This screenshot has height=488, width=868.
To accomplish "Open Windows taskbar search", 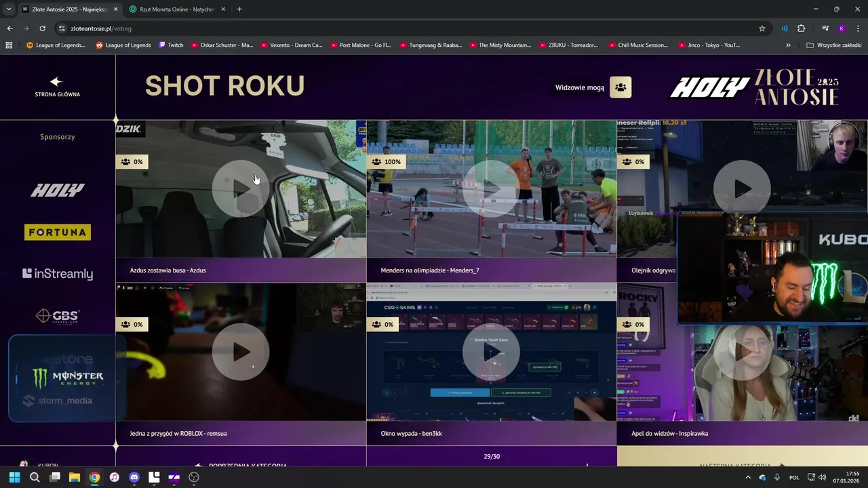I will click(x=35, y=477).
